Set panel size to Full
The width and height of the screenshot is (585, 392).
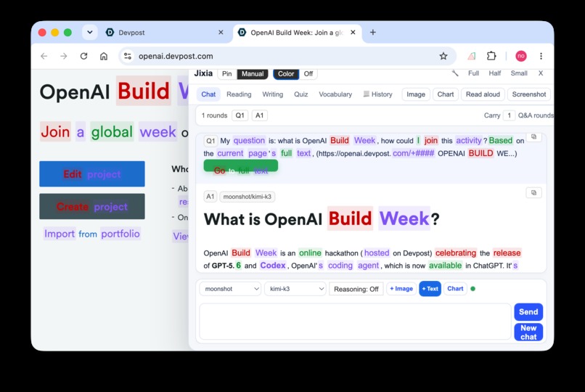click(473, 73)
